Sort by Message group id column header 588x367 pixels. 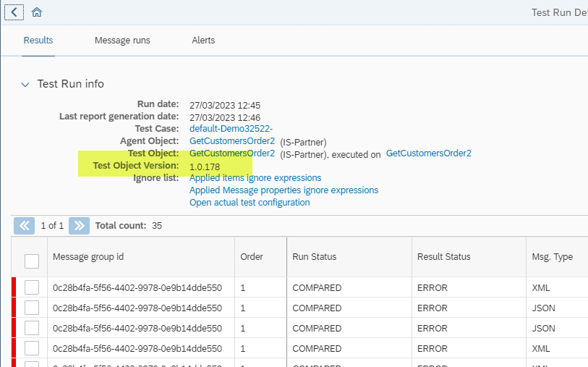pos(88,257)
